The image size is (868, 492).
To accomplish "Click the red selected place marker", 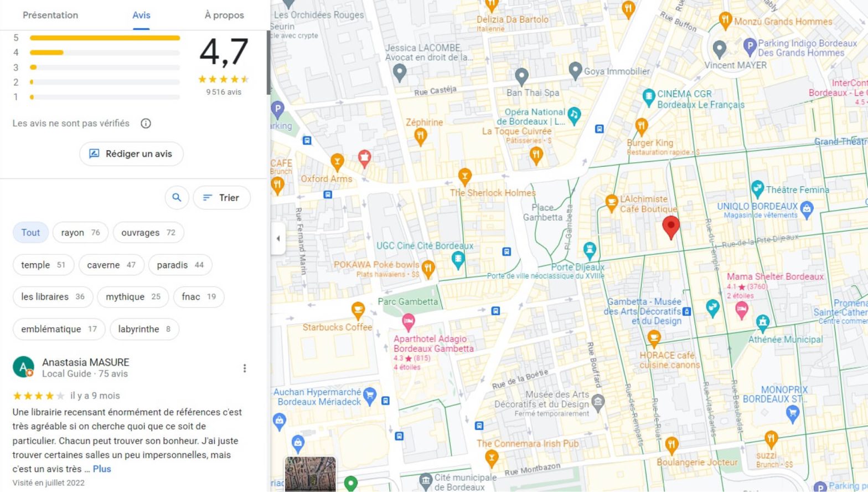I will click(671, 228).
